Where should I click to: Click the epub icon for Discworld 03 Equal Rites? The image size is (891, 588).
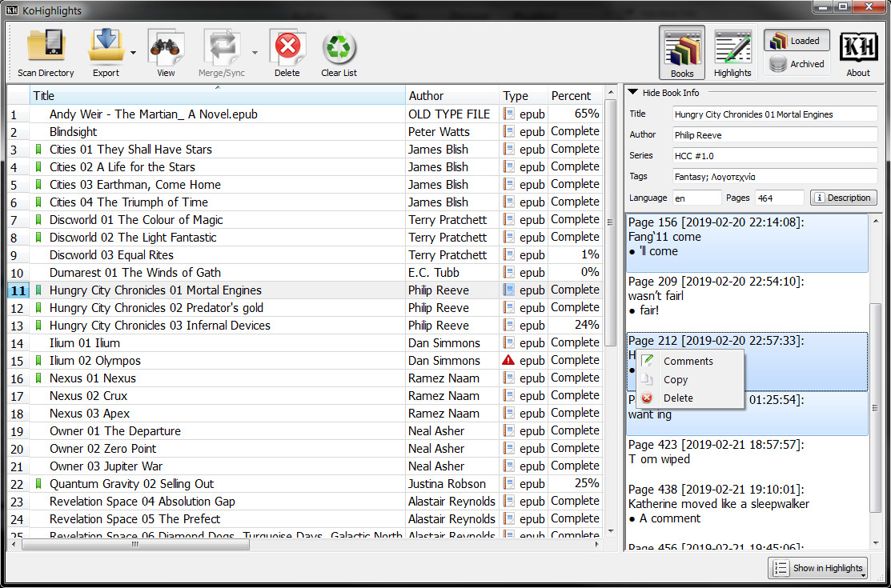coord(508,254)
